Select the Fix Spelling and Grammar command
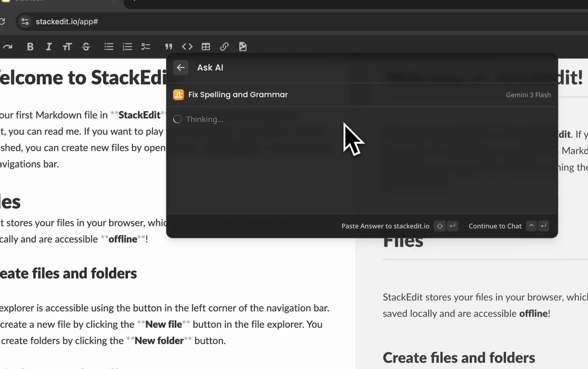 tap(238, 95)
